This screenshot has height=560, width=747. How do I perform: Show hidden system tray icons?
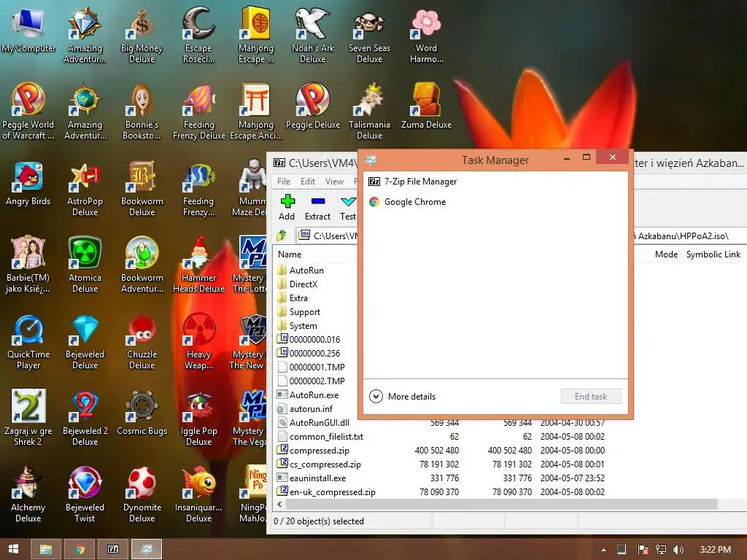[603, 550]
